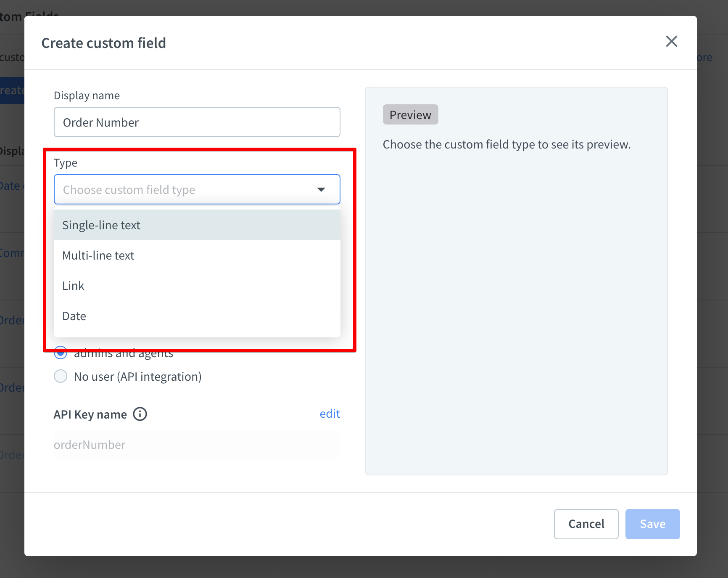Click the orderNumber API key field

pos(197,445)
